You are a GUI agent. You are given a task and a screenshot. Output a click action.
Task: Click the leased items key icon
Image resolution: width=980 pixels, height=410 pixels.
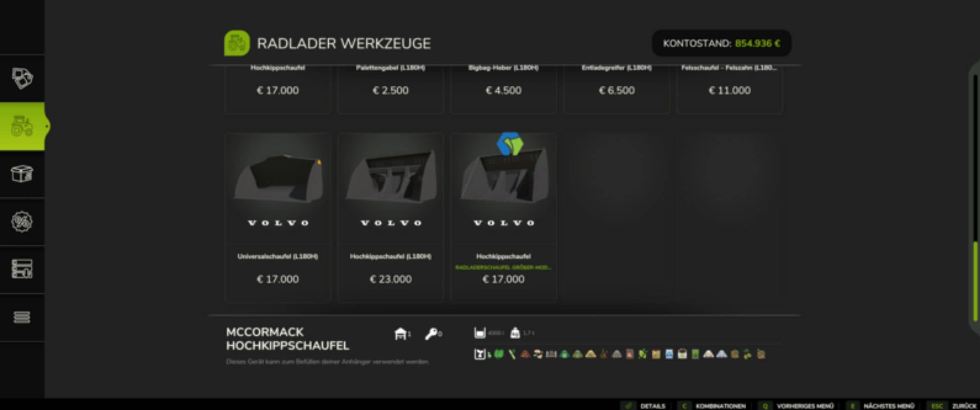431,334
